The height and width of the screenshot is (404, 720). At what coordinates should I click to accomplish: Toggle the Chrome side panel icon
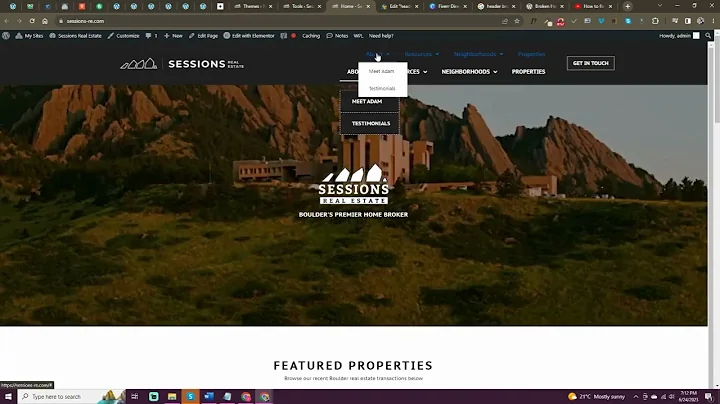(x=687, y=21)
